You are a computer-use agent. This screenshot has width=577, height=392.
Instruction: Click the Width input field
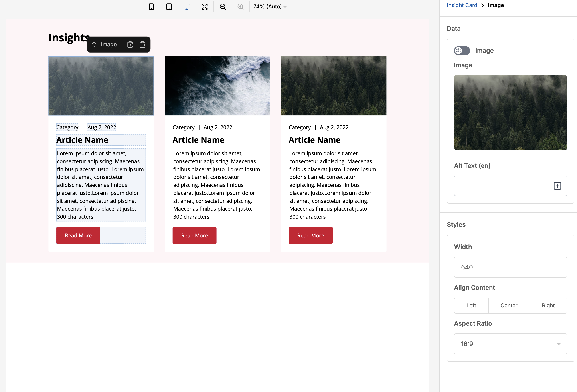point(510,267)
